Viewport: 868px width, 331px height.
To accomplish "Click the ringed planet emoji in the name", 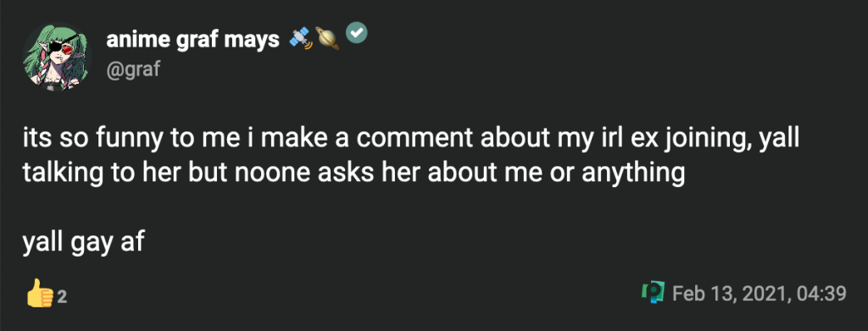I will tap(327, 38).
